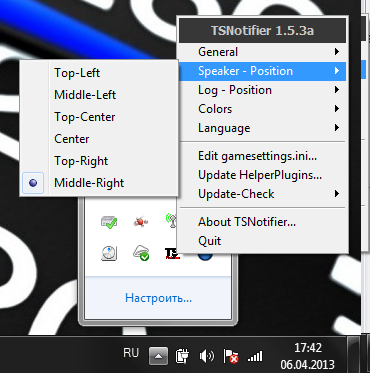Click the power plug battery taskbar icon
Image resolution: width=370 pixels, height=373 pixels.
[182, 356]
